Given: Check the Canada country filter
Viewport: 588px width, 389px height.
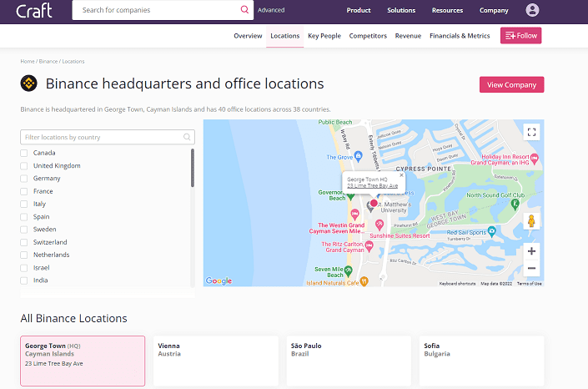Looking at the screenshot, I should (24, 153).
